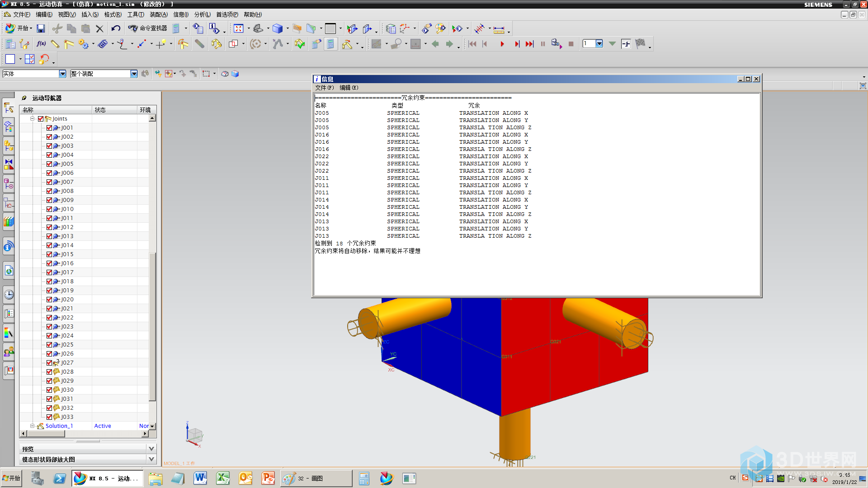
Task: Open the animation step number dropdown
Action: click(x=599, y=44)
